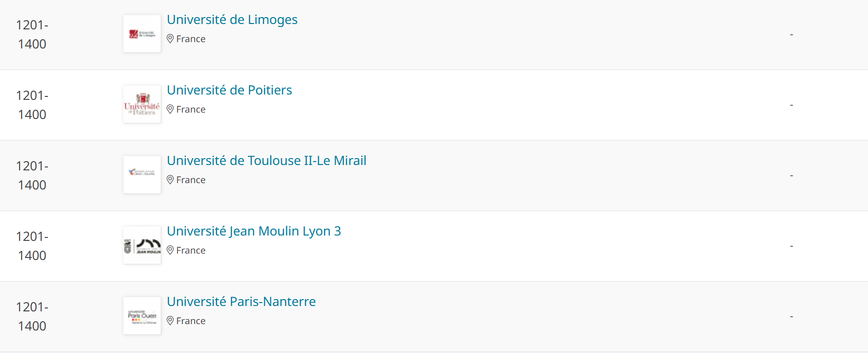The image size is (868, 353).
Task: Click location pin under Toulouse II-Le Mirail
Action: pos(170,180)
